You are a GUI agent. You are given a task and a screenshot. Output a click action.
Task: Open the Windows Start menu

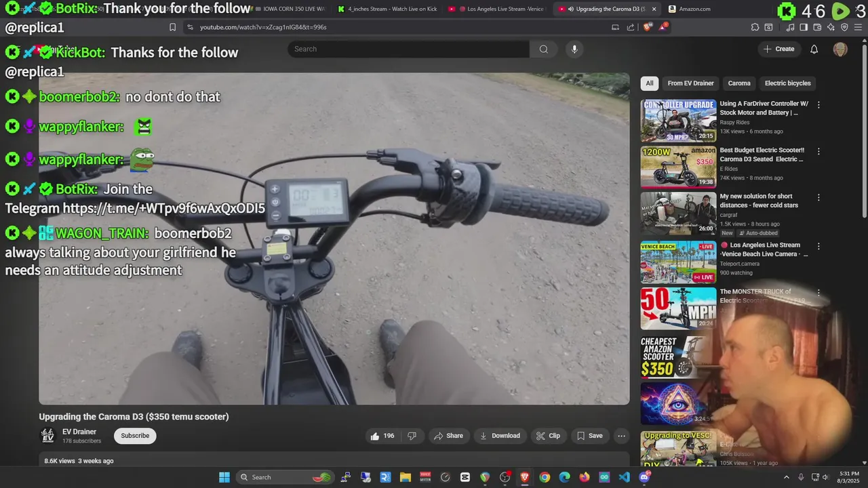point(224,477)
